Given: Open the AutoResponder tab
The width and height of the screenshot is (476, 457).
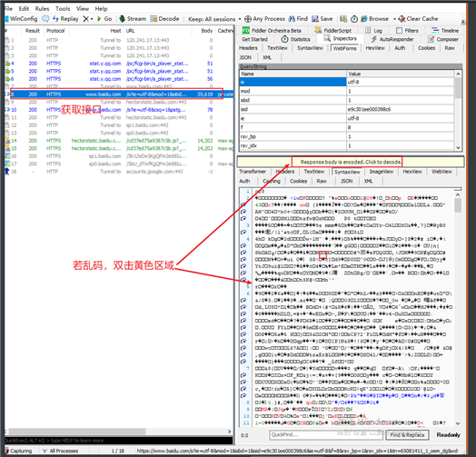Looking at the screenshot, I should click(x=392, y=39).
